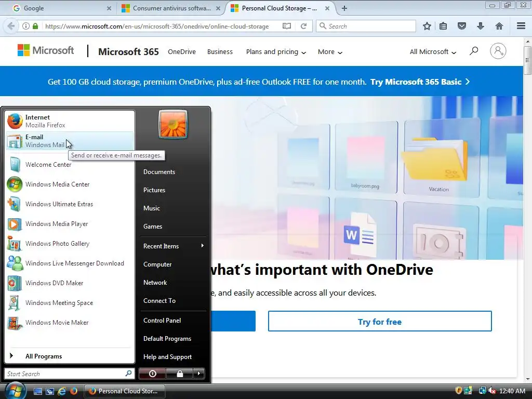This screenshot has width=532, height=399.
Task: Click the page vertical scrollbar thumb
Action: pyautogui.click(x=527, y=60)
